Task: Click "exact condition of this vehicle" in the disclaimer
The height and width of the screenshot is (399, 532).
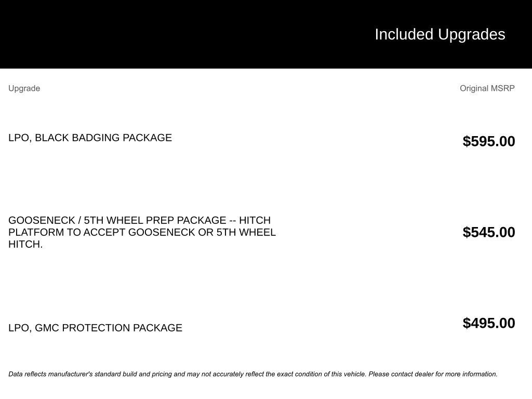Action: [321, 374]
